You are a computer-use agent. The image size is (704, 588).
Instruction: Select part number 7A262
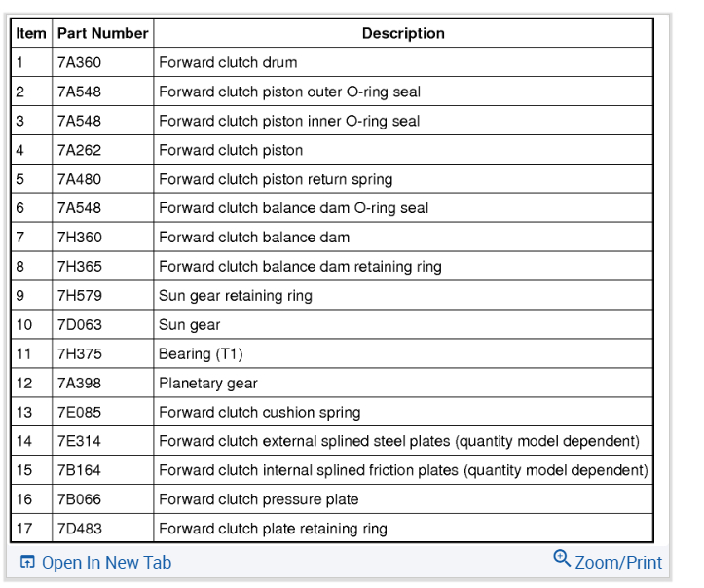[79, 150]
